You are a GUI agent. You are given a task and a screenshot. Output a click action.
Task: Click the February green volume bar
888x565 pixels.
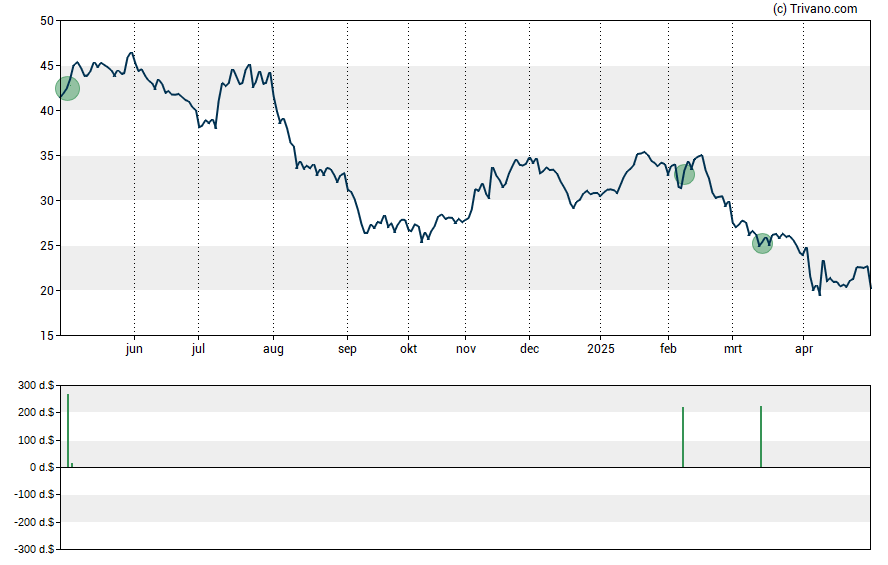[x=683, y=437]
